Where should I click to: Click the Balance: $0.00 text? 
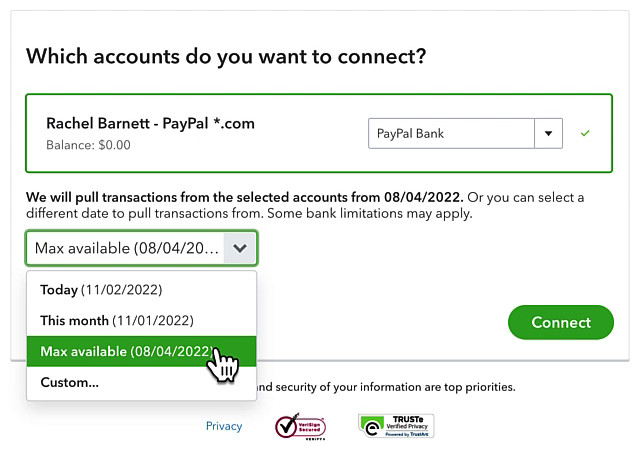tap(88, 145)
